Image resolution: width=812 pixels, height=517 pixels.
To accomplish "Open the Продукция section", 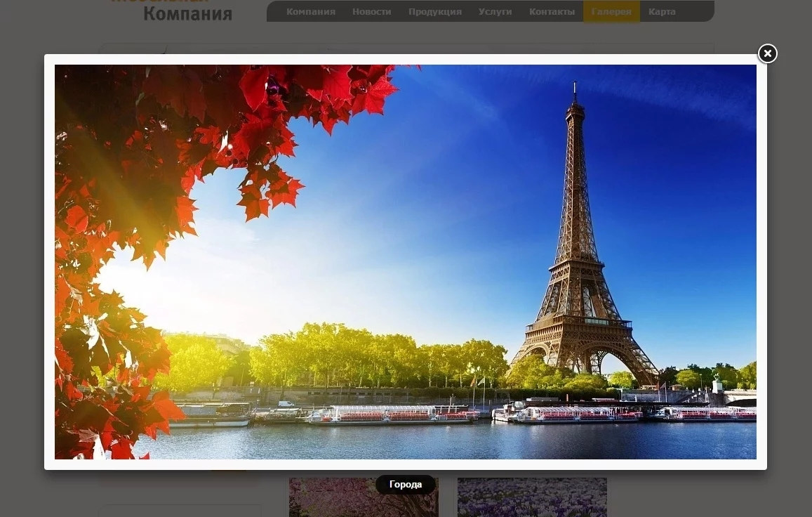I will [434, 12].
